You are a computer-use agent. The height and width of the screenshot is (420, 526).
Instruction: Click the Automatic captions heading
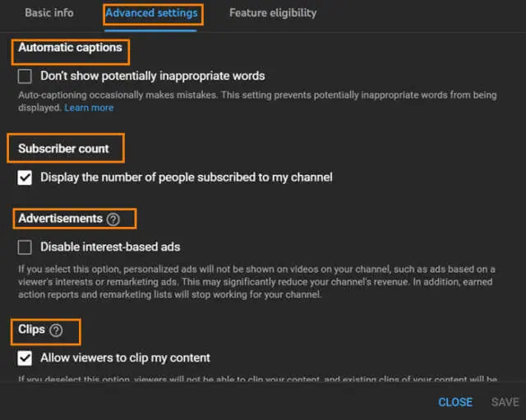[70, 48]
